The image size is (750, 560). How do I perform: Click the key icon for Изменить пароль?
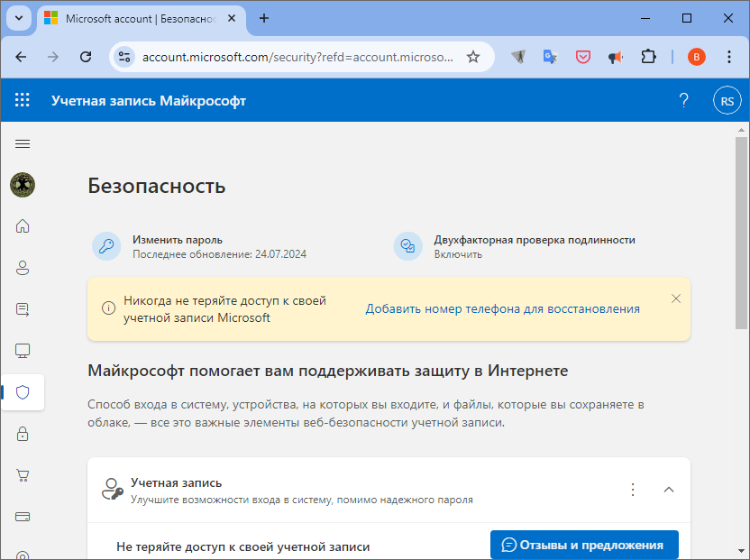point(106,246)
